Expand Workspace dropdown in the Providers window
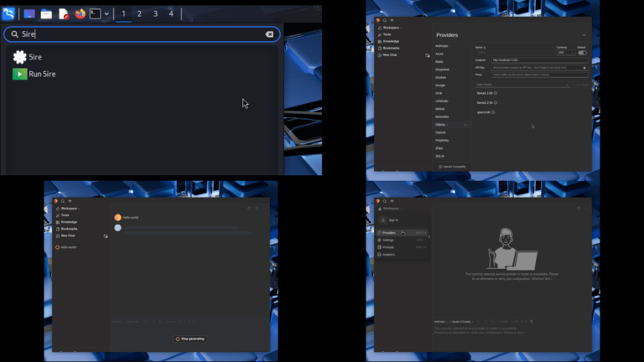 click(x=390, y=28)
